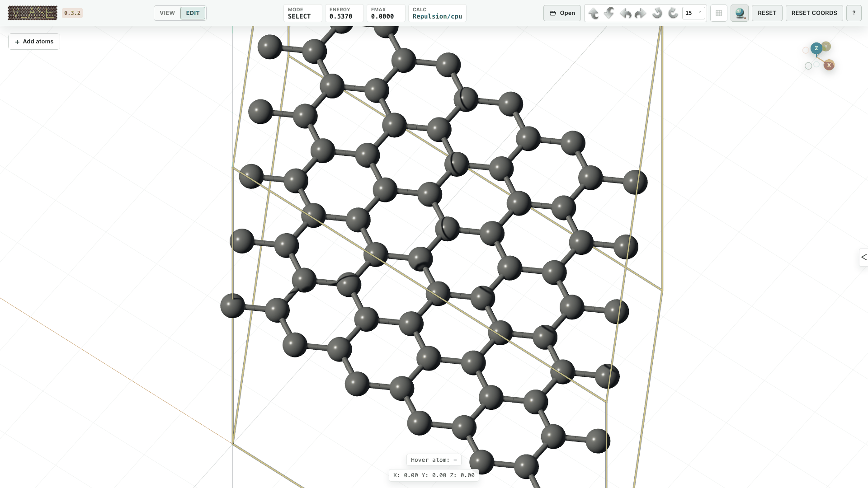The width and height of the screenshot is (868, 488).
Task: Click the version badge 0.3.2
Action: click(x=72, y=13)
